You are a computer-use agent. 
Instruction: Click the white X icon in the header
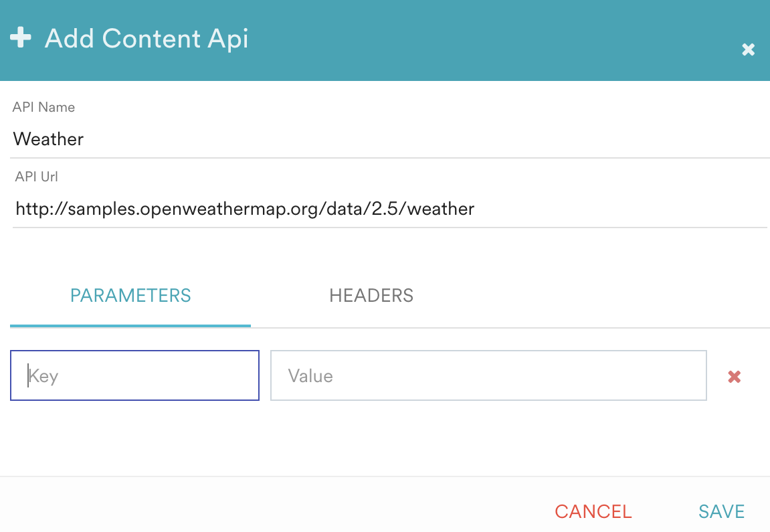coord(748,49)
